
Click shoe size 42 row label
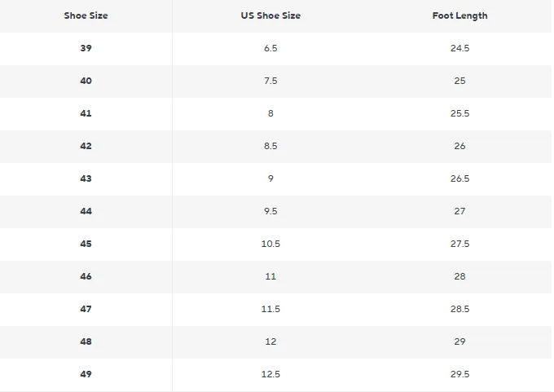coord(86,146)
